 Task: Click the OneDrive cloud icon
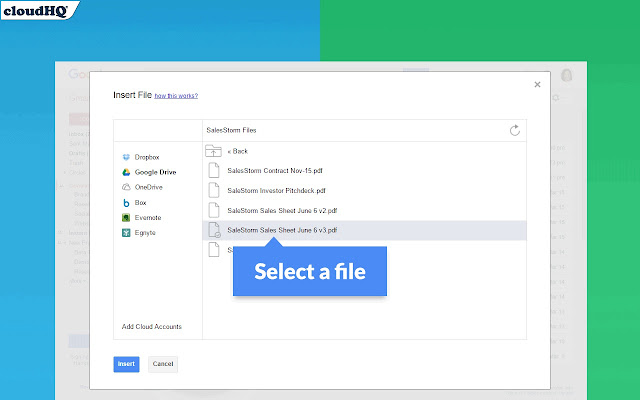tap(126, 187)
